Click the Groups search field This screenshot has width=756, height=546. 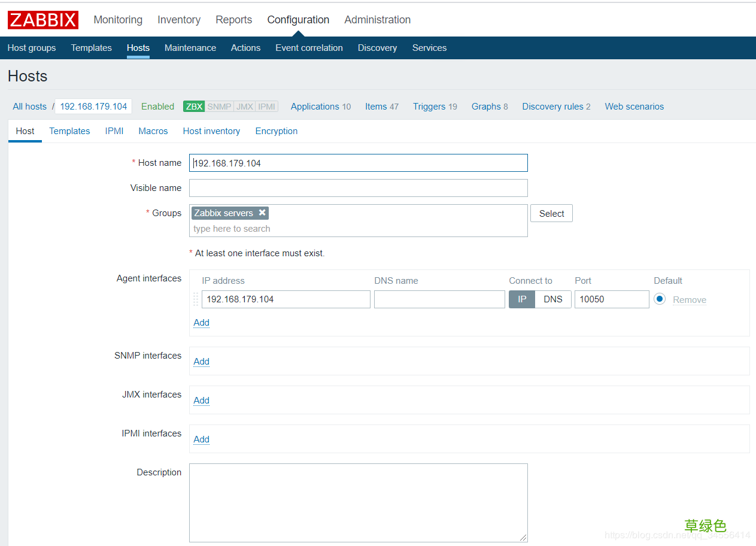click(359, 229)
